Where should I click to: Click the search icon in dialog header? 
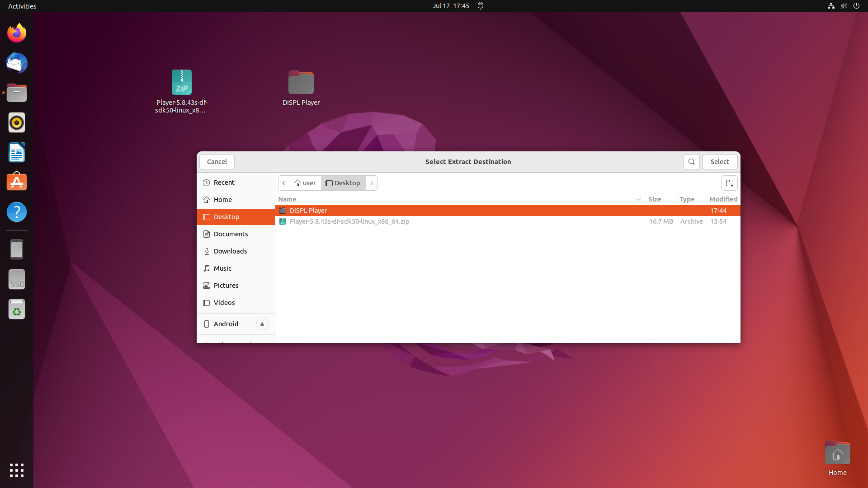click(x=691, y=162)
